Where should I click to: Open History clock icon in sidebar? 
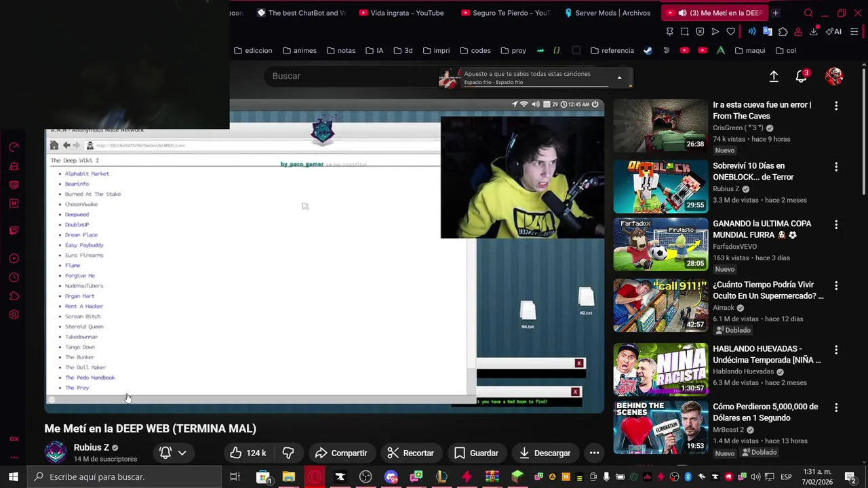tap(14, 277)
